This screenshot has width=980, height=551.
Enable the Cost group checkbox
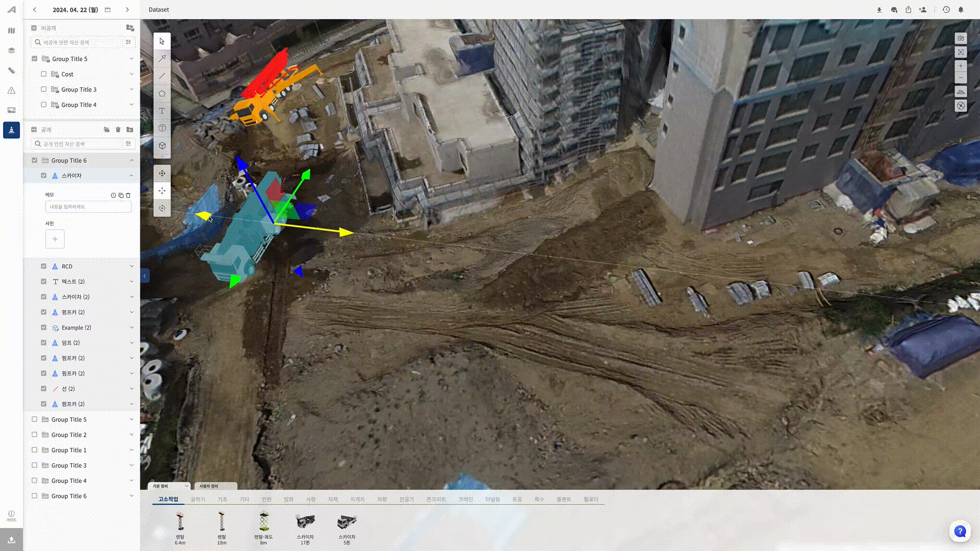pyautogui.click(x=44, y=74)
